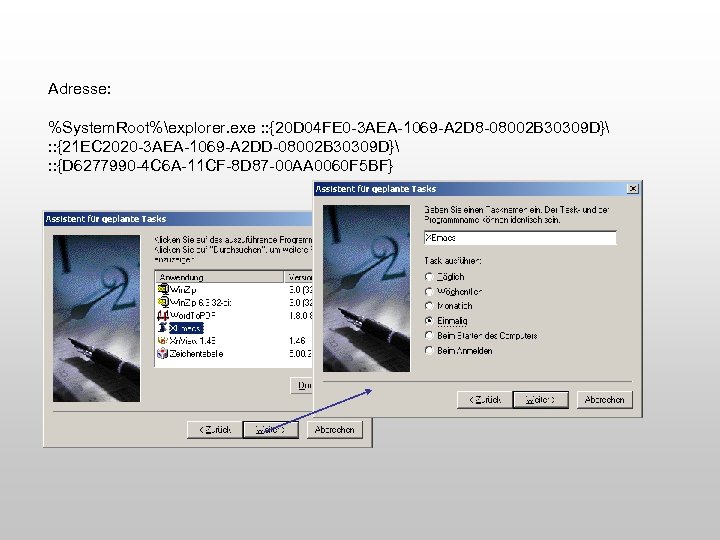This screenshot has width=720, height=540.
Task: Click Abbrechen in the back wizard window
Action: click(334, 430)
